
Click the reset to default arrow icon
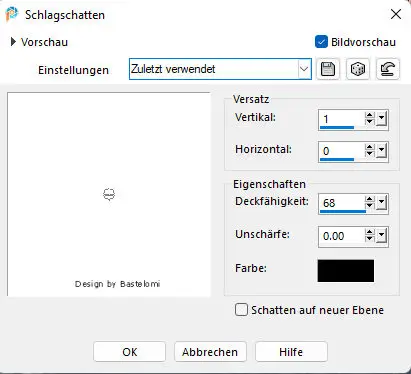coord(388,69)
